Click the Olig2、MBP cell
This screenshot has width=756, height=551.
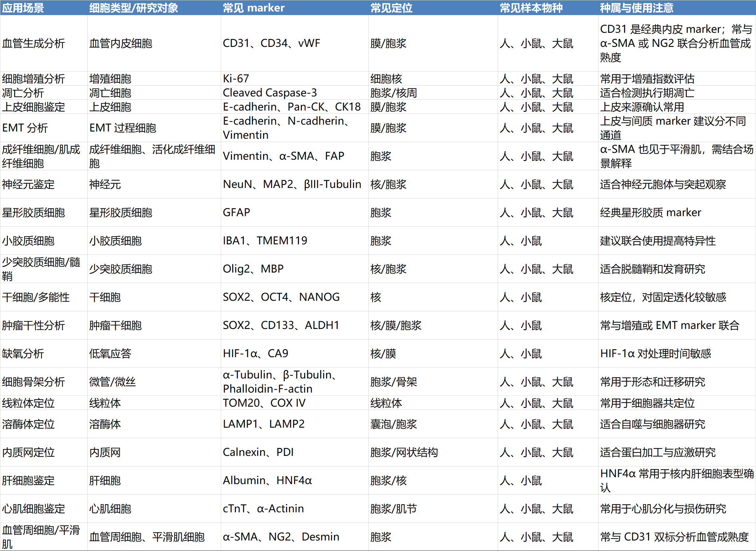253,269
